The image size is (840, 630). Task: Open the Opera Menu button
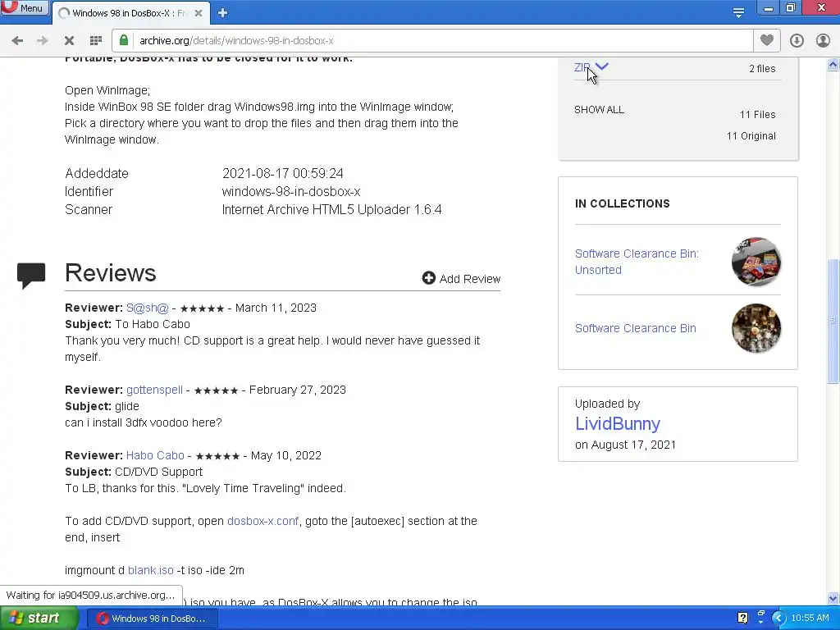coord(25,7)
